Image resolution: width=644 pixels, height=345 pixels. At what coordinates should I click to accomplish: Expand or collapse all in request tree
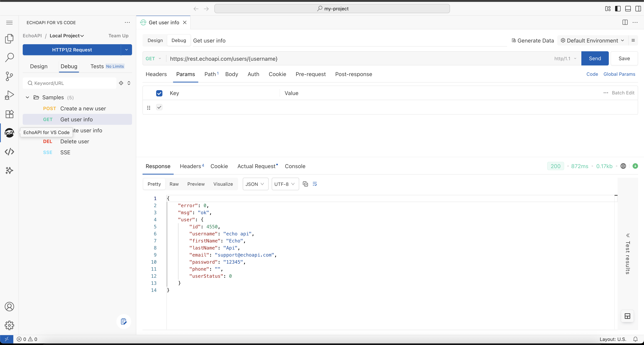[x=129, y=83]
